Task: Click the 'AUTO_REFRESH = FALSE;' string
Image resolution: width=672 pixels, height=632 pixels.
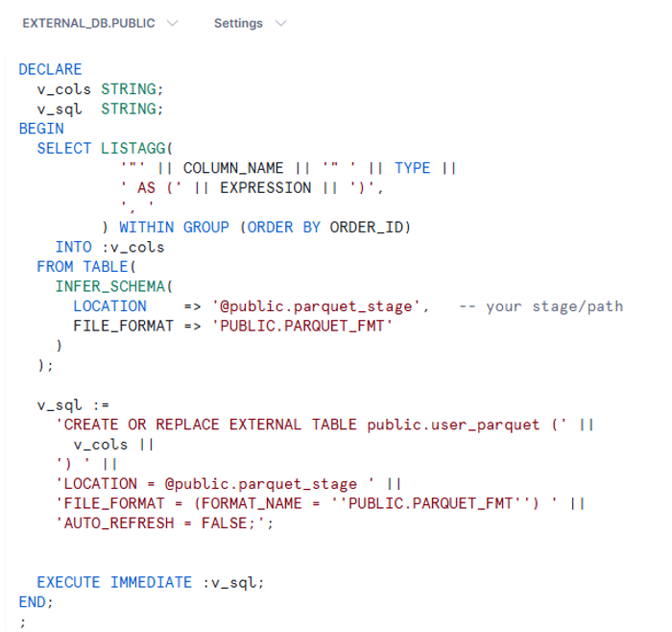Action: tap(165, 523)
